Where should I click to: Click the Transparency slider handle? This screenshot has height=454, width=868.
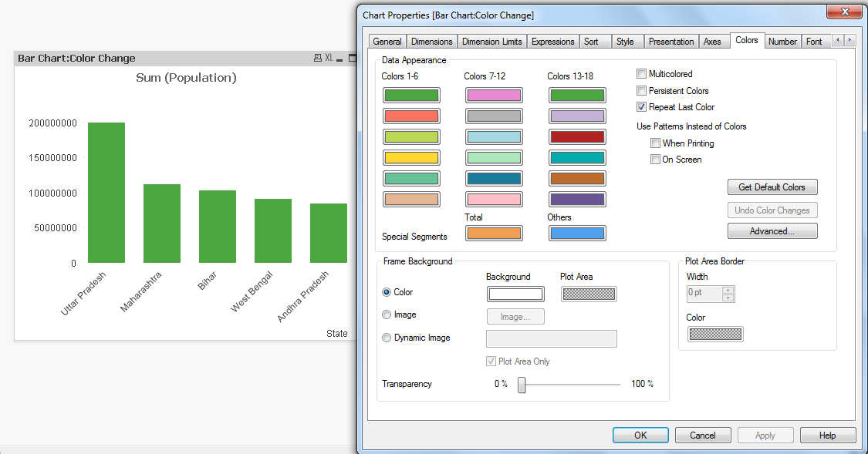tap(522, 384)
